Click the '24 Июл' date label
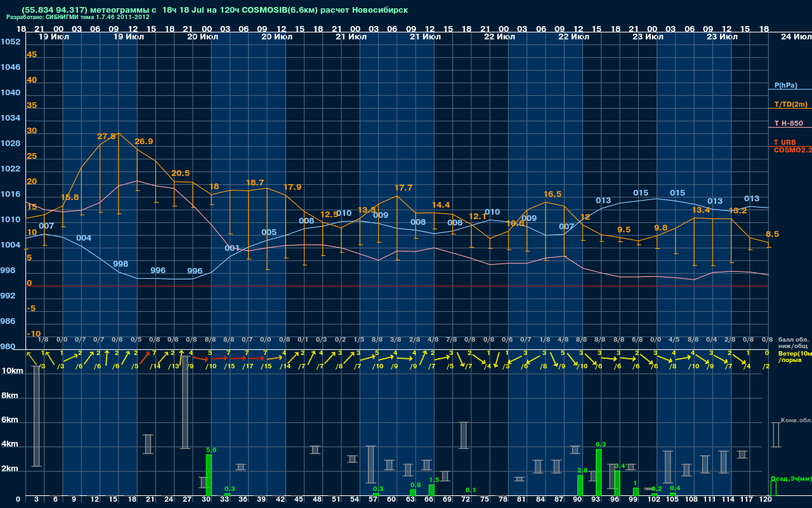The image size is (812, 508). tap(795, 37)
